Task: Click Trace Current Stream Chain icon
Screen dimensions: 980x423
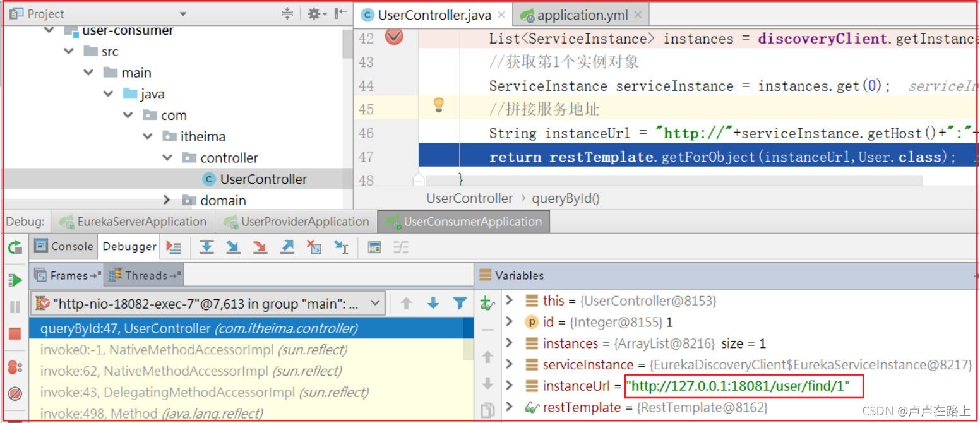Action: 401,247
